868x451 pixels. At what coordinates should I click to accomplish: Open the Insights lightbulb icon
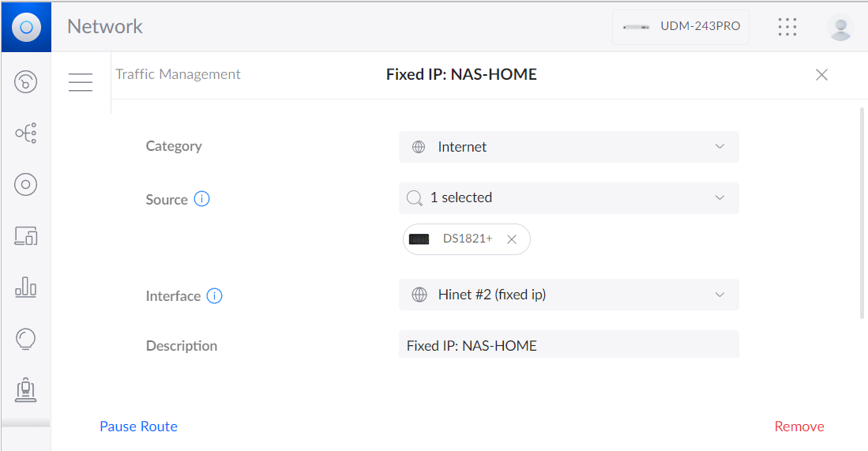tap(26, 339)
